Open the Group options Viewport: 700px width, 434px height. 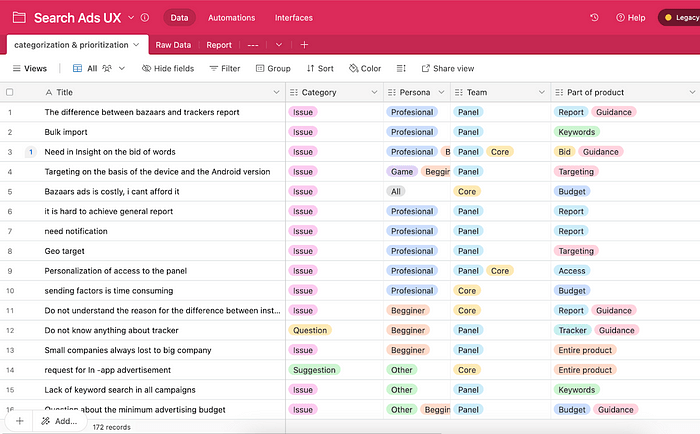[273, 68]
